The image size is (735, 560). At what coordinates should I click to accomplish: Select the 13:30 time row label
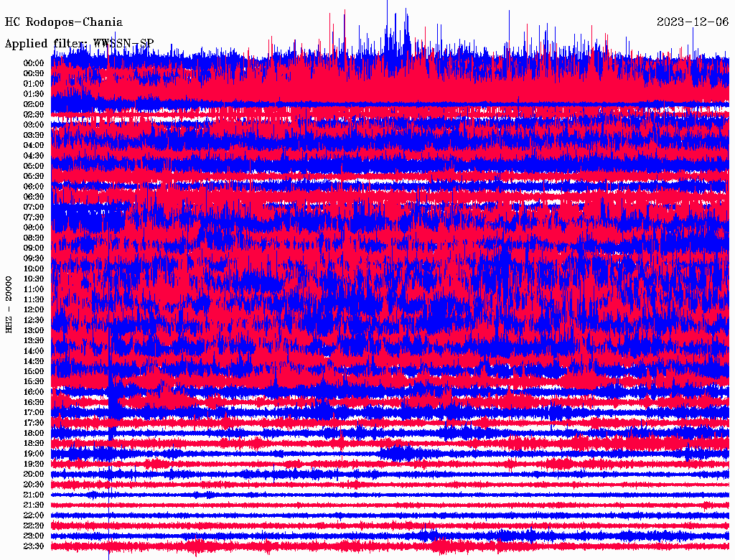[x=34, y=340]
